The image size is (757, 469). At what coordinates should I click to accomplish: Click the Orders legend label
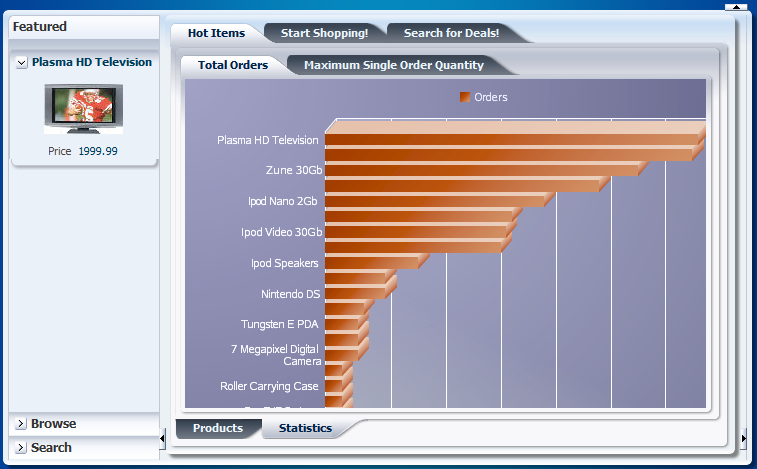click(x=491, y=97)
